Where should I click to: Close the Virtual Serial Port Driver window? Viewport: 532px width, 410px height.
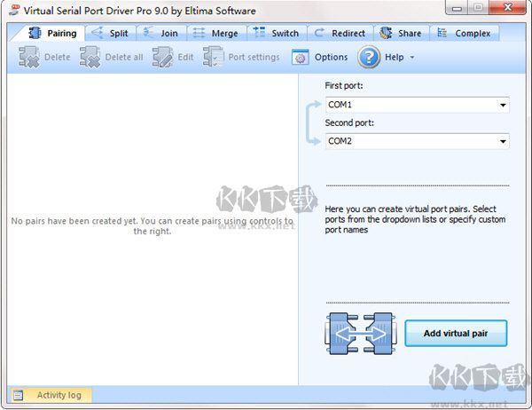pos(507,7)
